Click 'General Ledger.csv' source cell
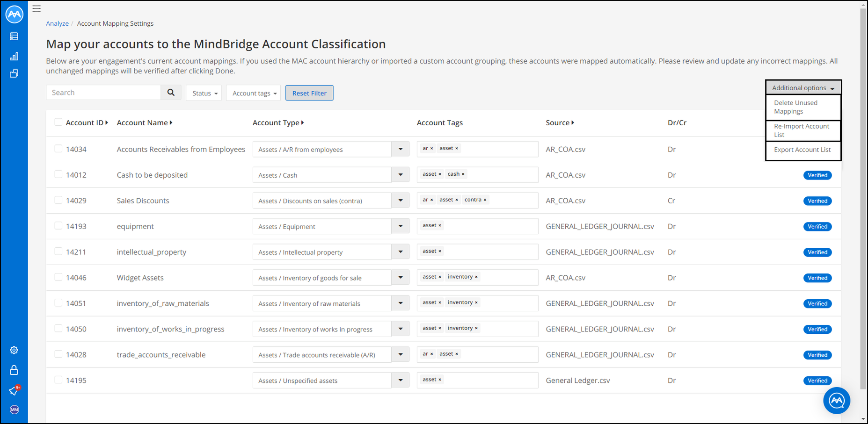868x424 pixels. point(578,381)
